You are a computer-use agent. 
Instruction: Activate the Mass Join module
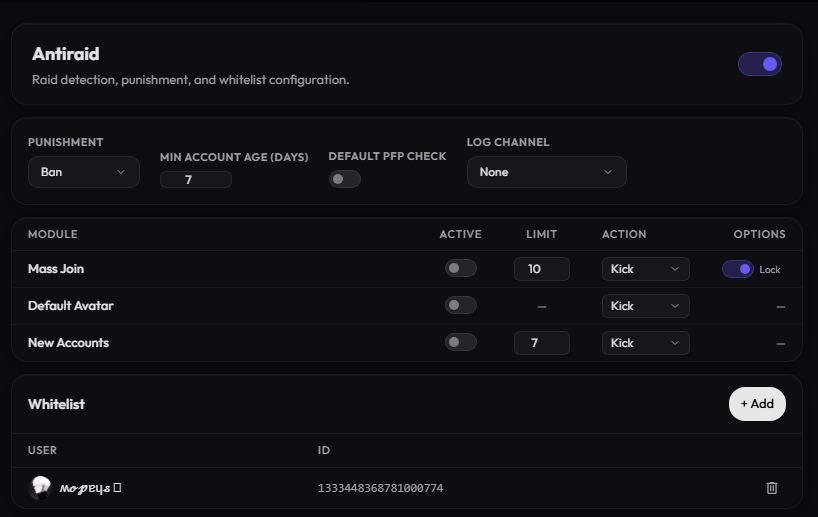click(461, 268)
